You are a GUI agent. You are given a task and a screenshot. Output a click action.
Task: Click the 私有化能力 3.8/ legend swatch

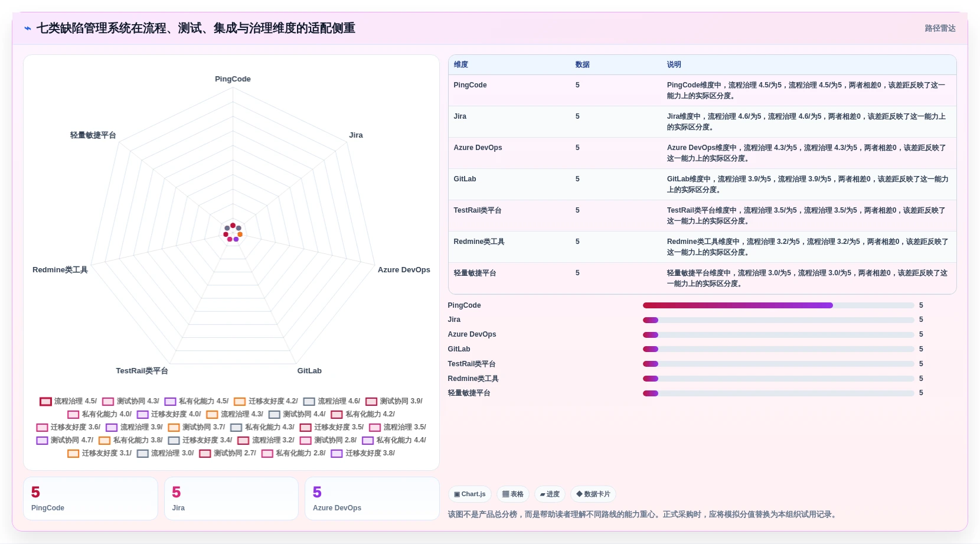(x=104, y=441)
